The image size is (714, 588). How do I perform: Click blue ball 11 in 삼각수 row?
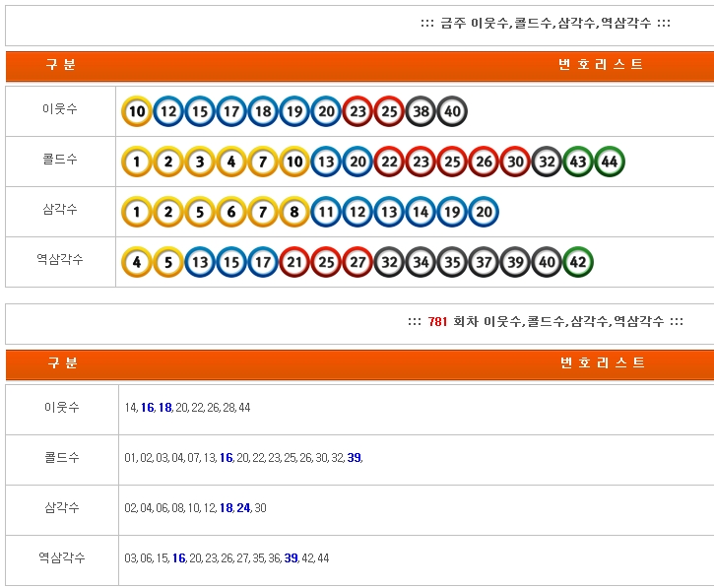326,212
